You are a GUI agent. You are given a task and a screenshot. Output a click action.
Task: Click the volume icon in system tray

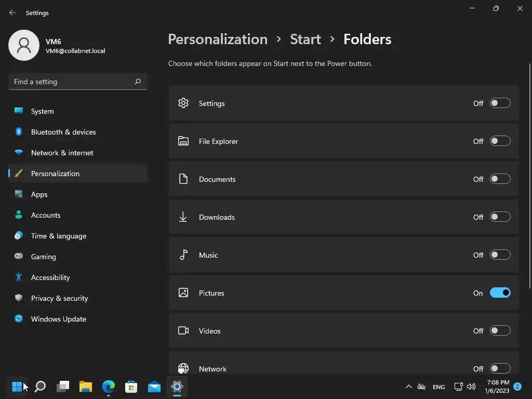471,387
